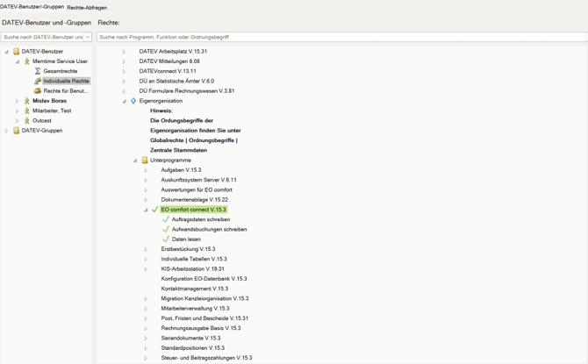The image size is (588, 364).
Task: Switch to the DATEV-Benutzer/-Gruppen tab
Action: pyautogui.click(x=32, y=7)
